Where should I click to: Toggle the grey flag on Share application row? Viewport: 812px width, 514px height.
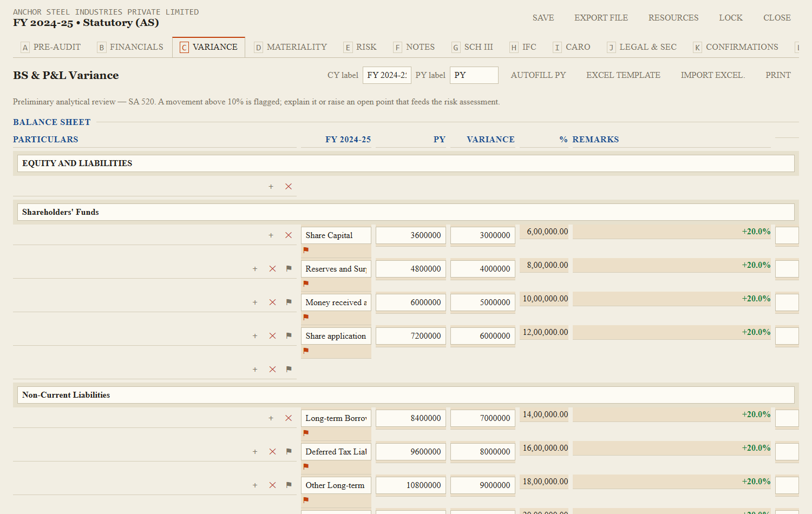point(289,335)
